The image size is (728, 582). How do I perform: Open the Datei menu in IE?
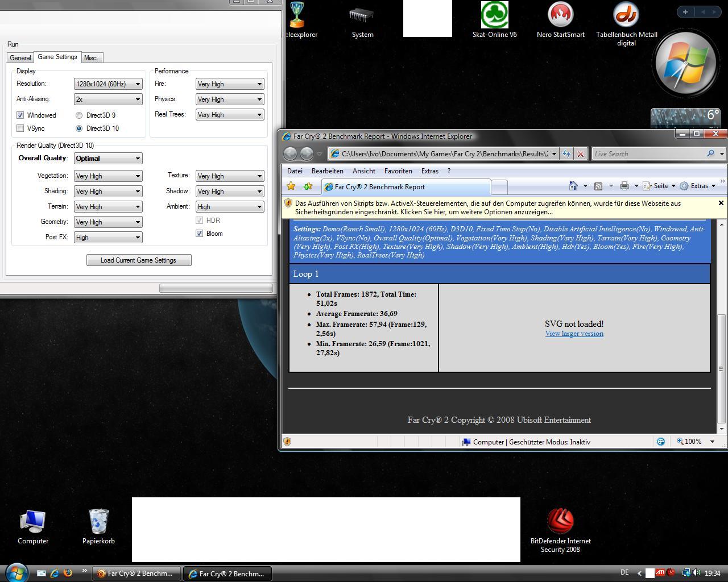tap(295, 171)
